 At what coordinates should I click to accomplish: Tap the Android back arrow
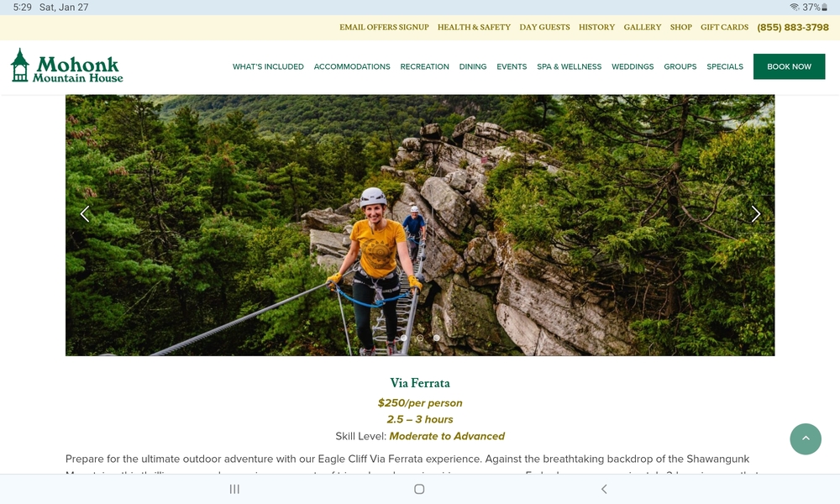coord(604,489)
